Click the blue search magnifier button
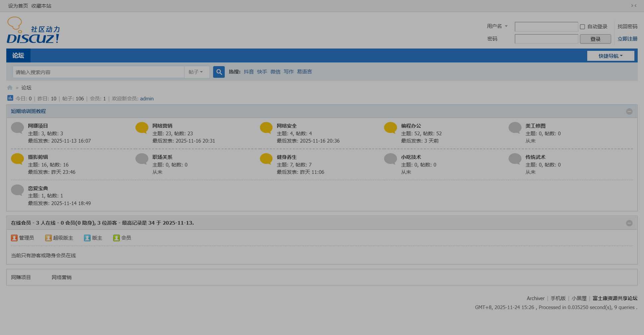644x335 pixels. [219, 72]
